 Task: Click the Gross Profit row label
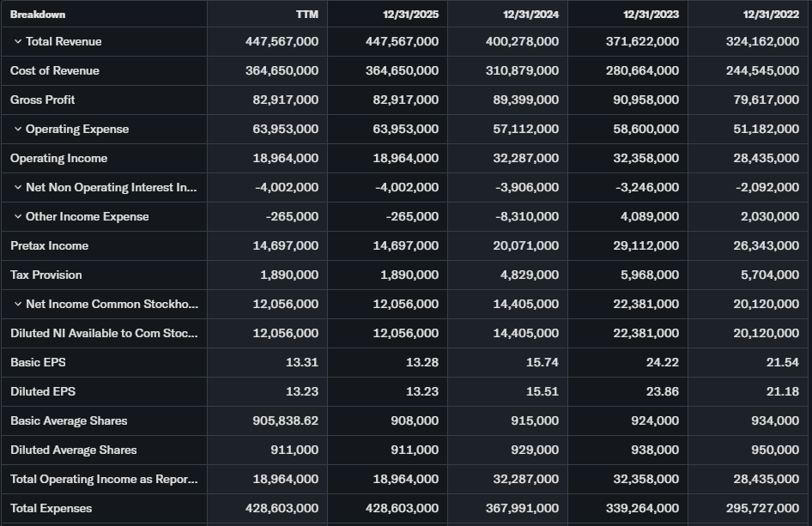(x=43, y=100)
